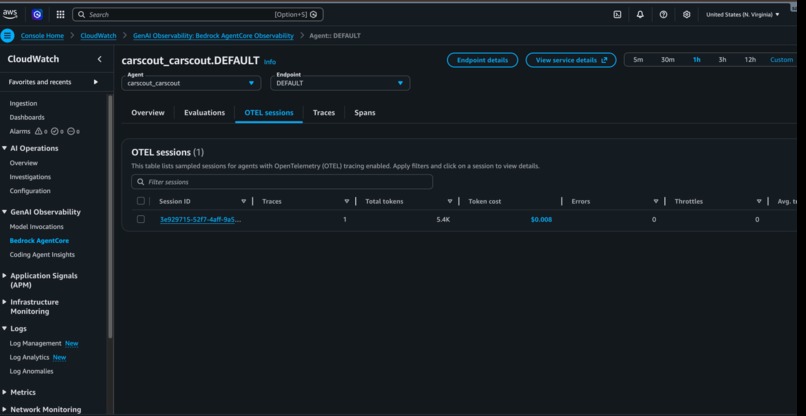Set time range to 5m

pyautogui.click(x=638, y=60)
